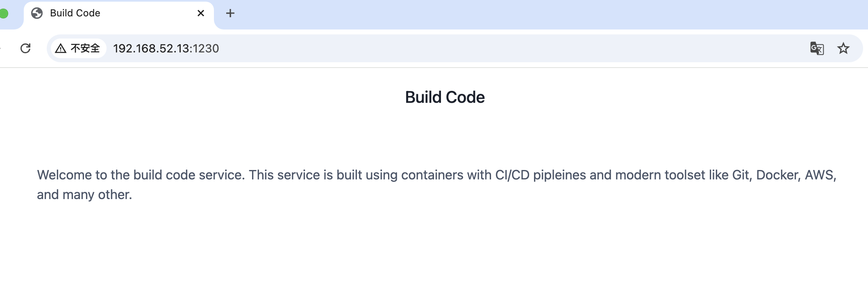The image size is (868, 281).
Task: Bookmark this page with the star icon
Action: (843, 48)
